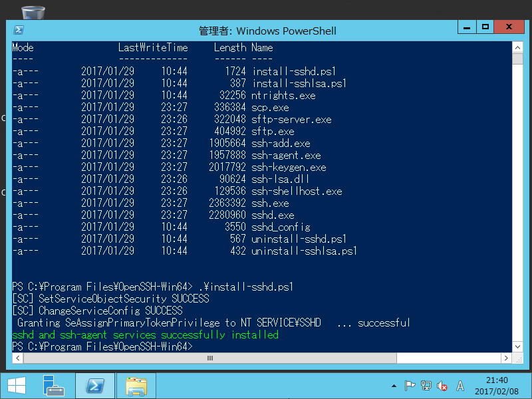The height and width of the screenshot is (399, 532).
Task: Click the size value 90624
Action: click(233, 179)
